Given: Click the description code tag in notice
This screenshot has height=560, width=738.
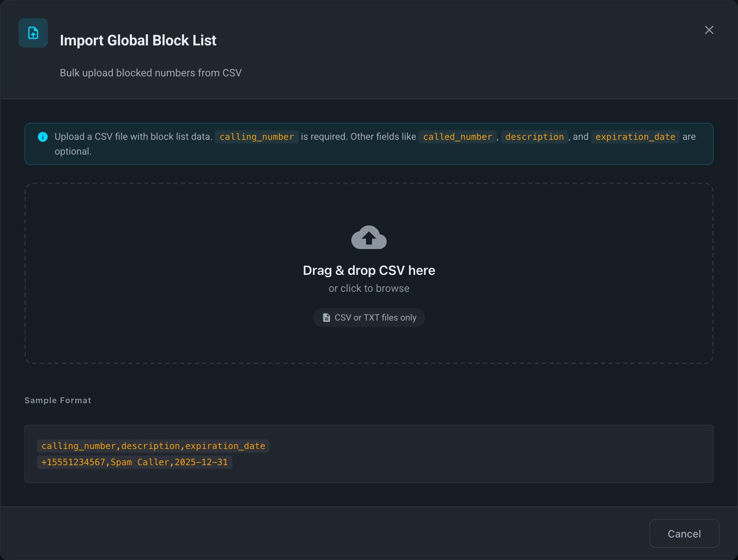Looking at the screenshot, I should [x=535, y=137].
